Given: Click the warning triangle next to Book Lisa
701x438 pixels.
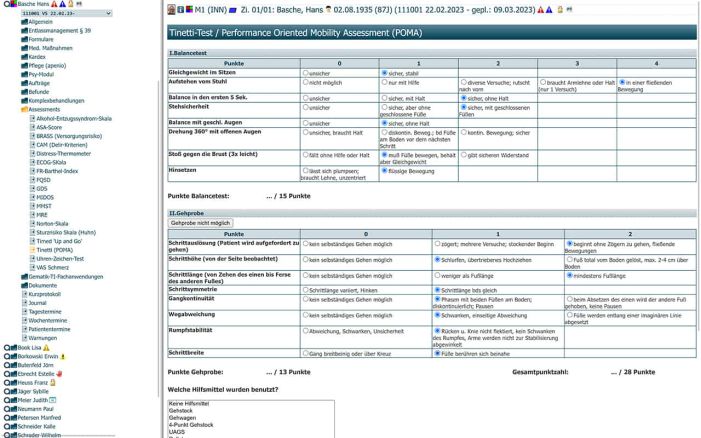Looking at the screenshot, I should tap(45, 347).
